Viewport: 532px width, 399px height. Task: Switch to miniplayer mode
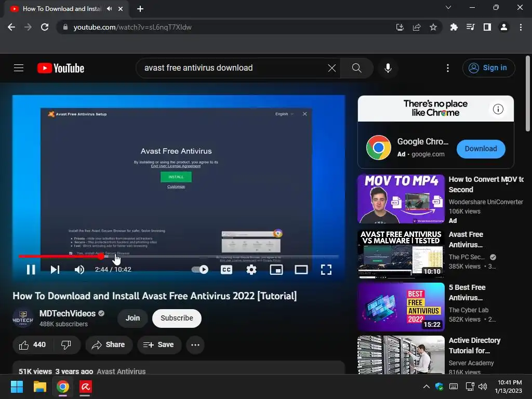[x=276, y=270]
